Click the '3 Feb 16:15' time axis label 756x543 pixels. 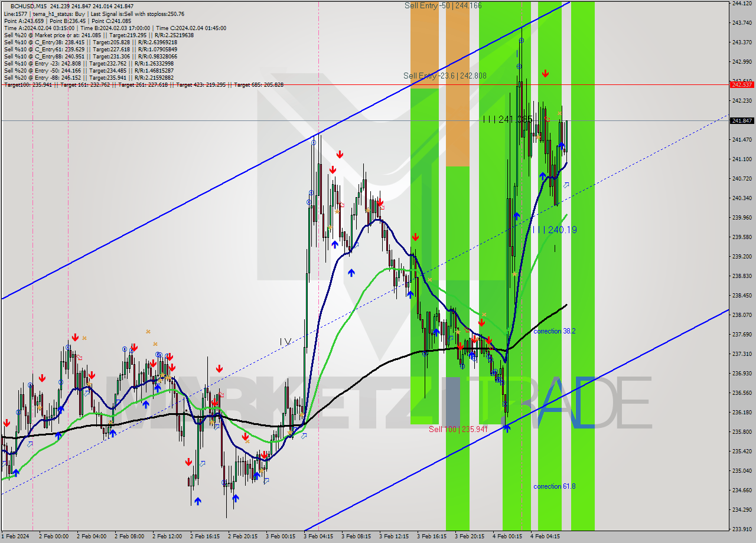[432, 537]
